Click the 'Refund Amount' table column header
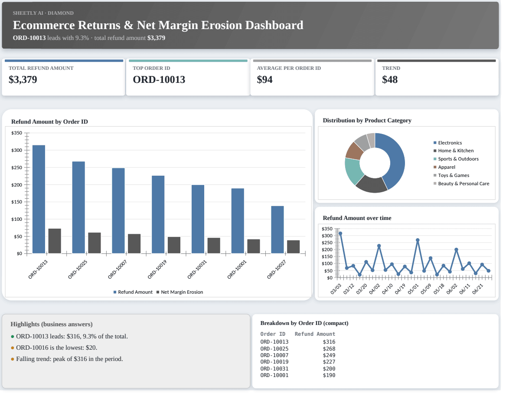 tap(315, 334)
